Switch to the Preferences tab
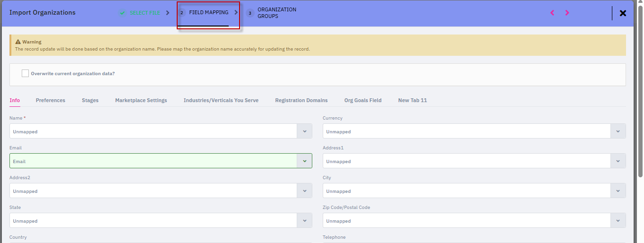Screen dimensions: 644x243 pyautogui.click(x=51, y=100)
